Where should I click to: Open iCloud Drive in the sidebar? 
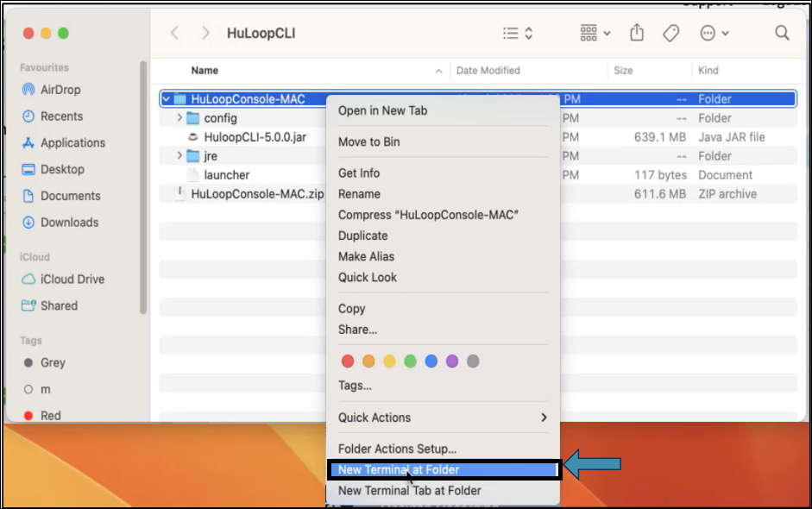(x=72, y=280)
